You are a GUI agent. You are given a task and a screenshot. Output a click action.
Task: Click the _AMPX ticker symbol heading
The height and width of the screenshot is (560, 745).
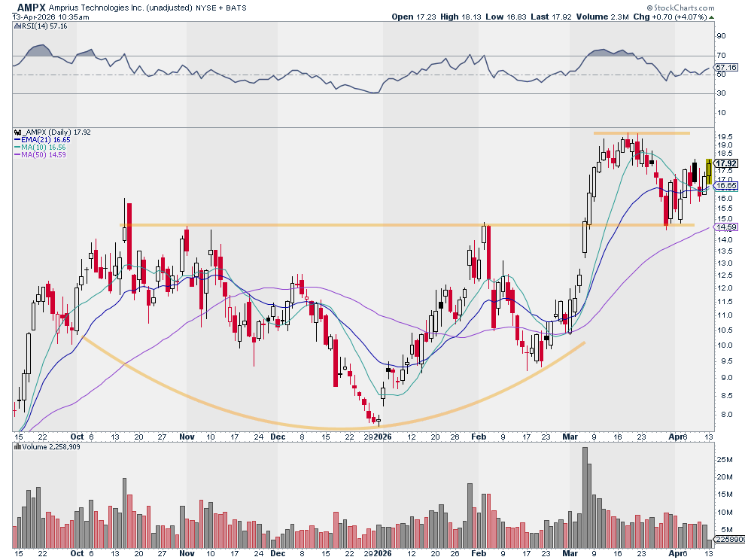(x=29, y=7)
